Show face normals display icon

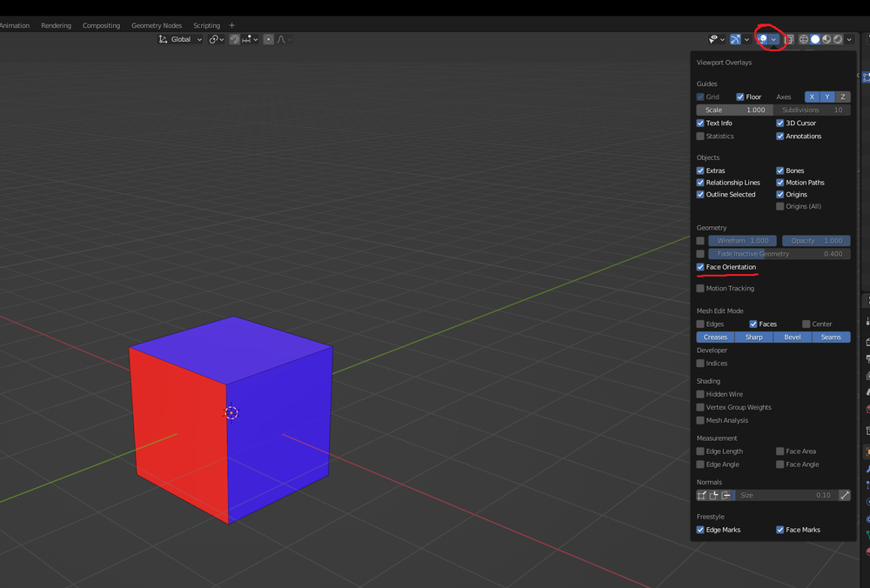coord(726,495)
